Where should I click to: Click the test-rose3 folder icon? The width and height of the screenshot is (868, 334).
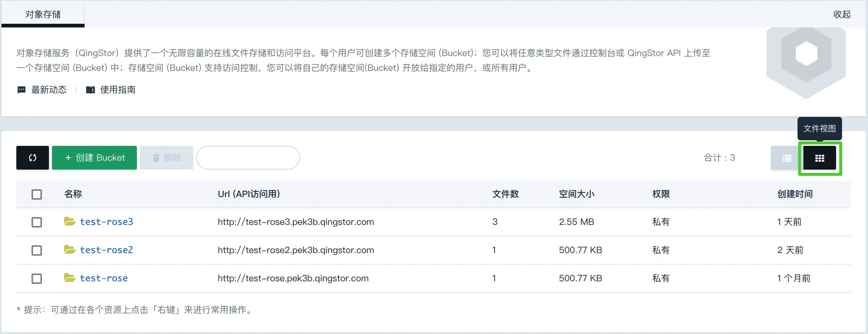pos(69,222)
